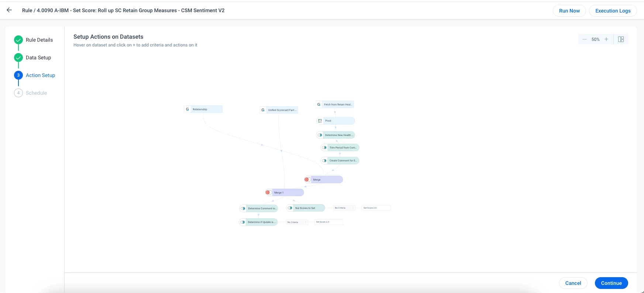Toggle icon on Create Comment node

(x=324, y=161)
